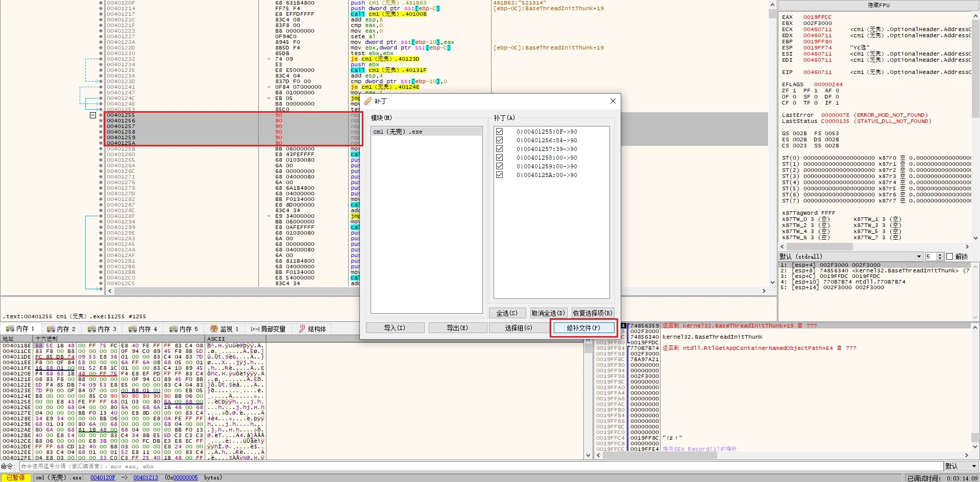
Task: Click the 0040120F address link in the status bar
Action: (x=103, y=478)
